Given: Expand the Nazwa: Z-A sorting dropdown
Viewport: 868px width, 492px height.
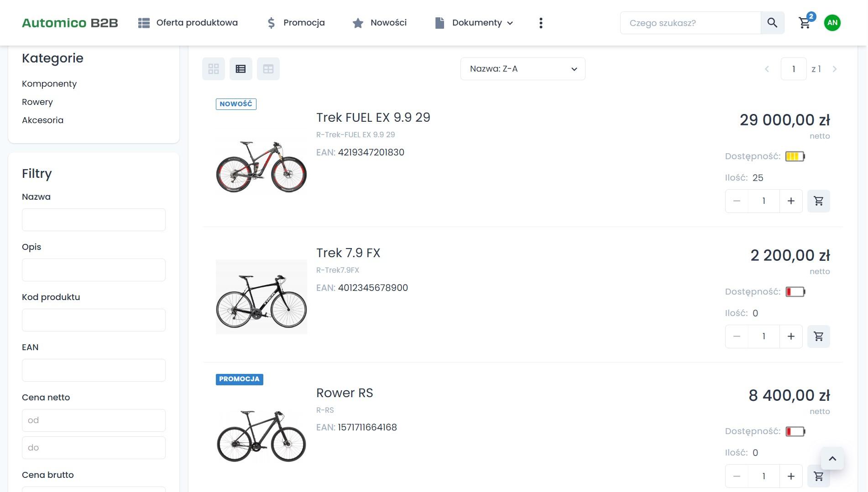Looking at the screenshot, I should (x=523, y=69).
